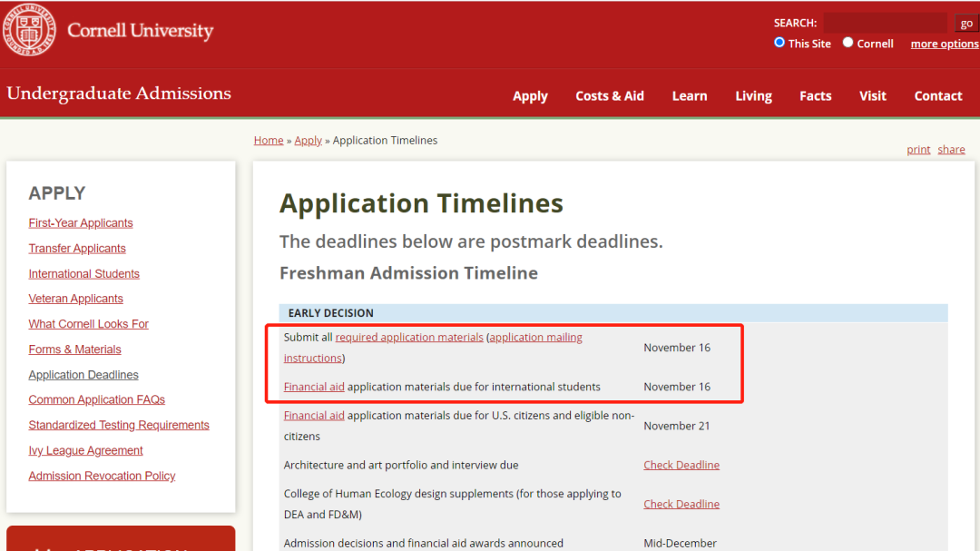Image resolution: width=980 pixels, height=551 pixels.
Task: Select the This Site radio option
Action: [779, 43]
